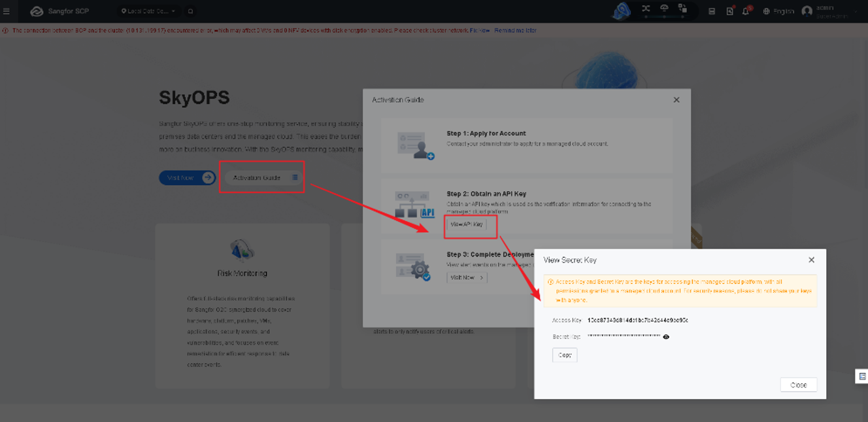868x422 pixels.
Task: Reveal the Secret Key with eye toggle
Action: click(x=666, y=336)
